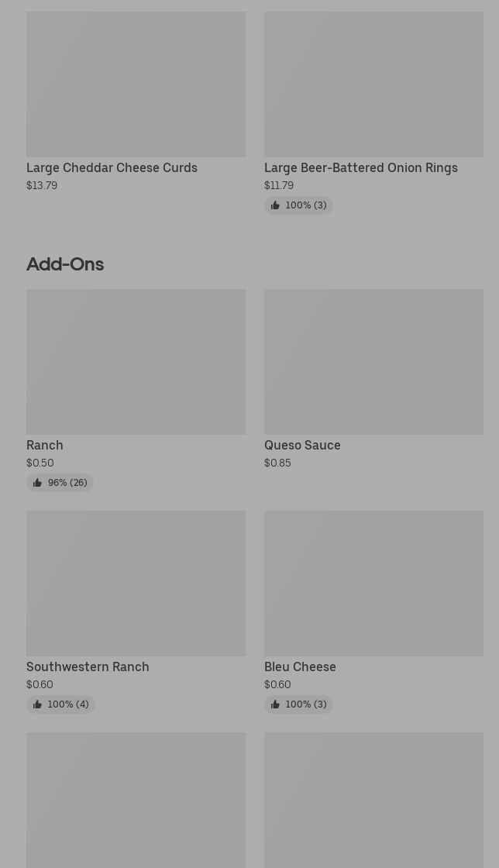Click the Ranch product image
This screenshot has height=868, width=499.
[x=136, y=362]
